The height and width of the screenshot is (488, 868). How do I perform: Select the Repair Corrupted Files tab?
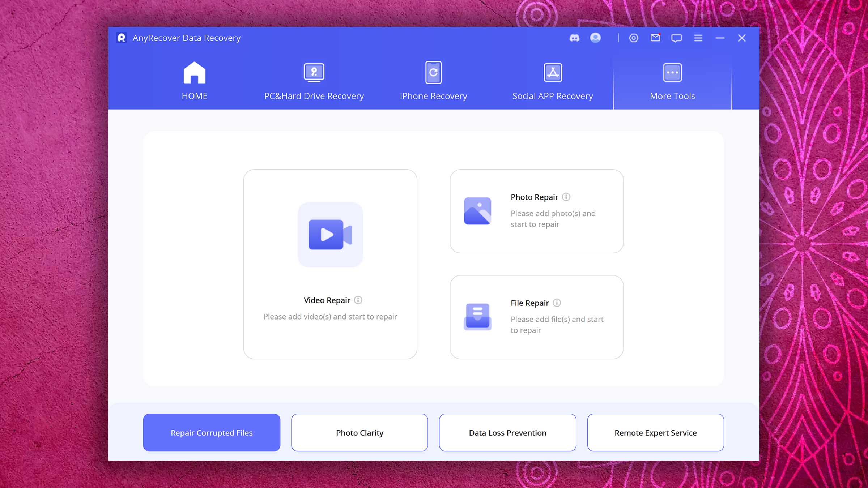[x=212, y=433]
